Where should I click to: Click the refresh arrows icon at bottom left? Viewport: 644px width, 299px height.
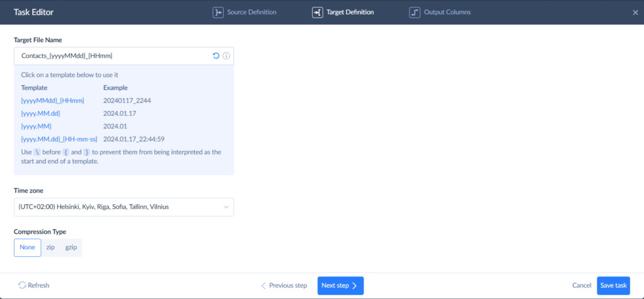(x=22, y=285)
